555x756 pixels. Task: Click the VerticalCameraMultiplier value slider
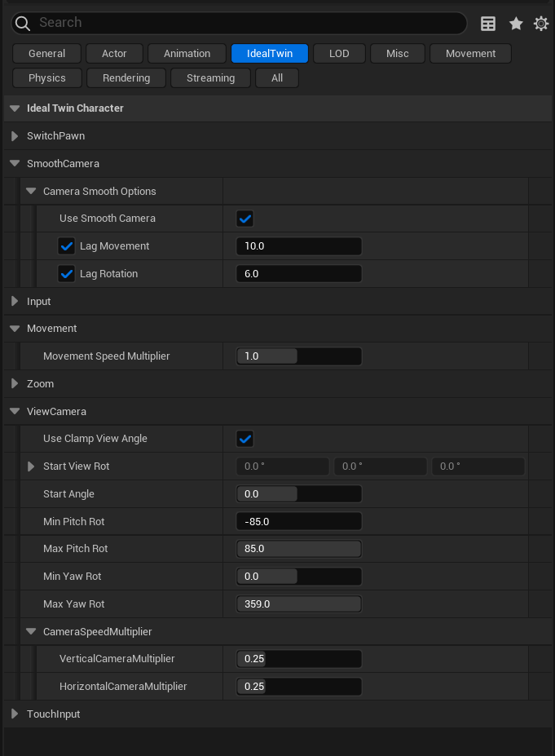pyautogui.click(x=298, y=659)
